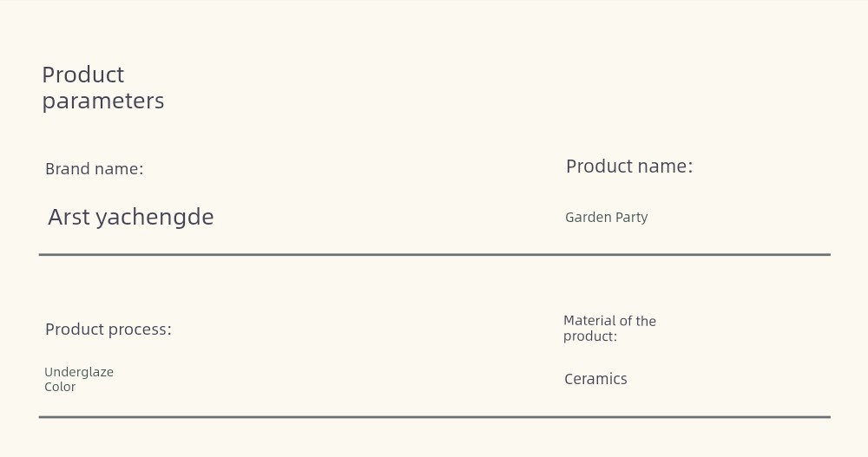Click the divider line below Arst yachengde
Image resolution: width=868 pixels, height=457 pixels.
pyautogui.click(x=435, y=254)
